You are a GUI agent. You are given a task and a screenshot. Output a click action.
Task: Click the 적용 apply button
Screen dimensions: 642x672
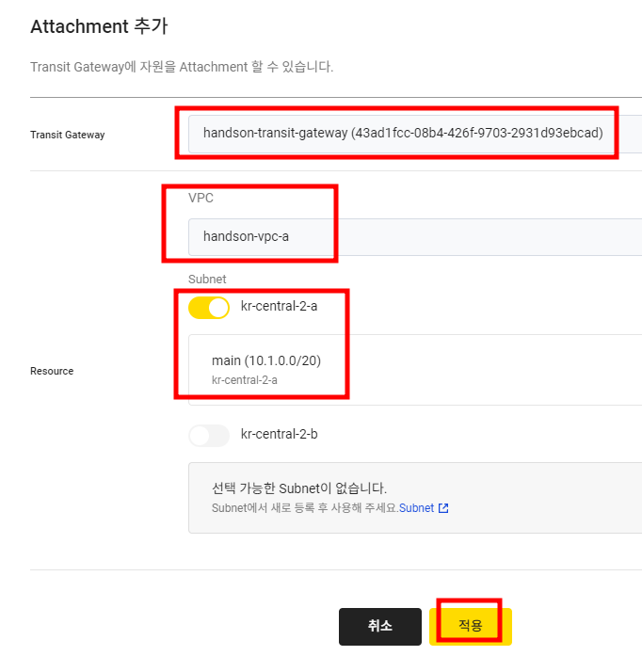(471, 626)
